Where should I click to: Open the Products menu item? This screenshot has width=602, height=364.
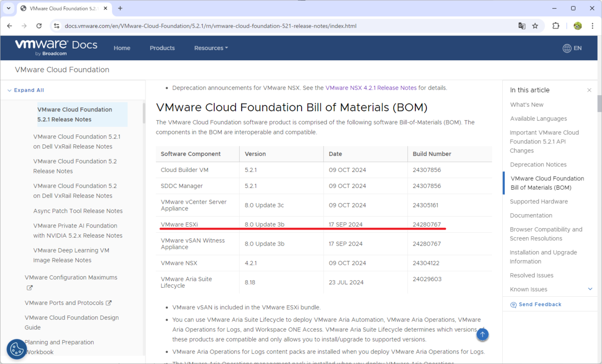(162, 48)
